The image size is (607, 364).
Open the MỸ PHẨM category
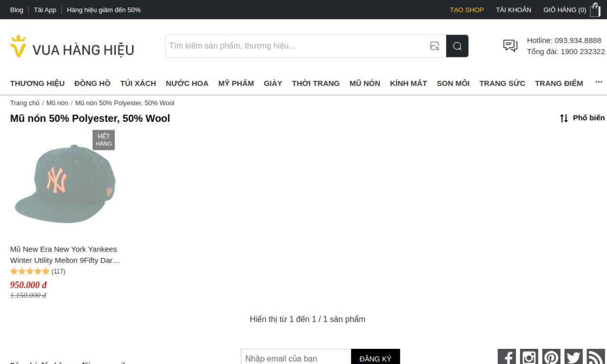pyautogui.click(x=236, y=83)
